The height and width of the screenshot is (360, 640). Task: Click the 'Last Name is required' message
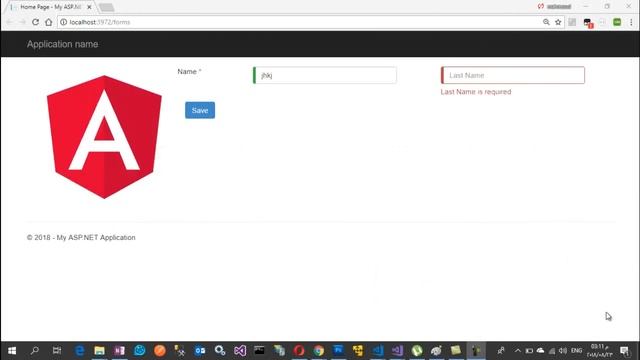(476, 92)
